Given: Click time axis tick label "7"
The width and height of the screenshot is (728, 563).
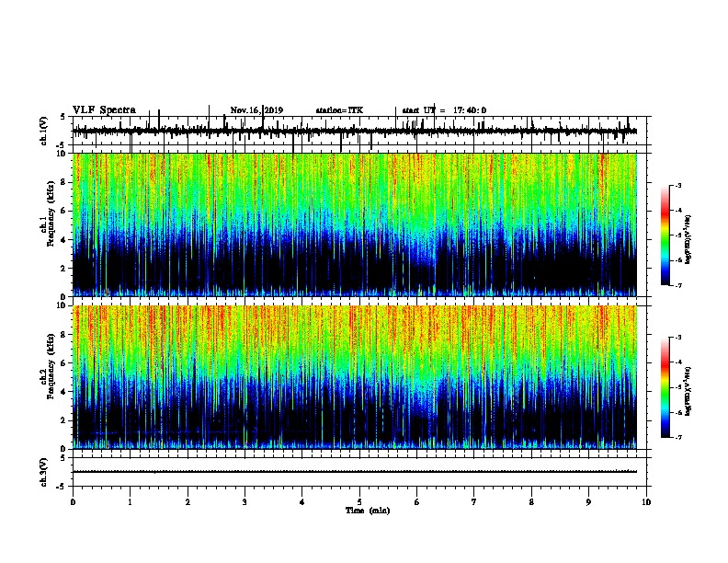Looking at the screenshot, I should 474,502.
